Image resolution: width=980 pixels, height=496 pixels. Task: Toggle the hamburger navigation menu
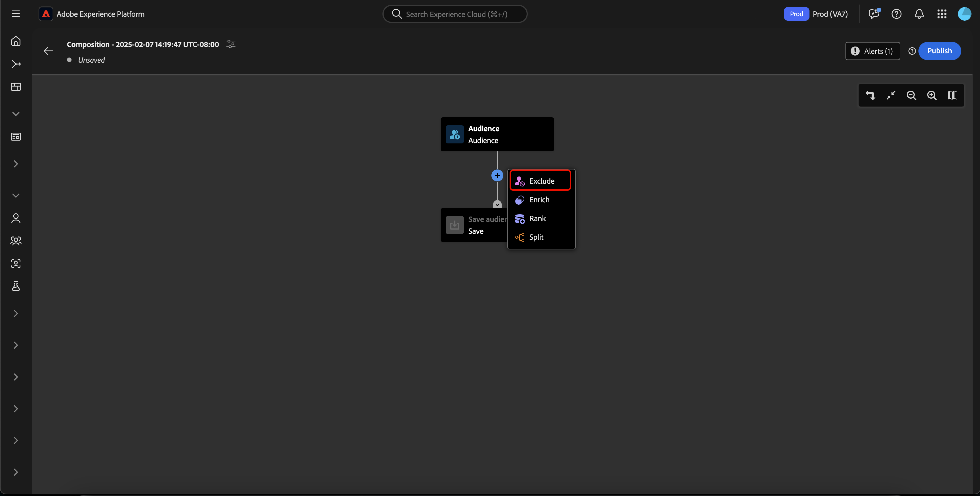tap(16, 14)
